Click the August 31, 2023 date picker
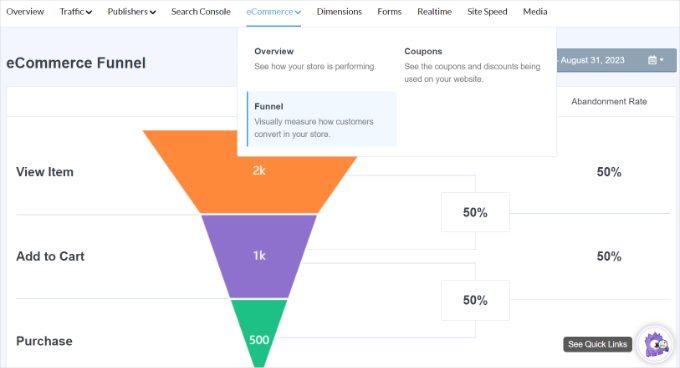Image resolution: width=680 pixels, height=368 pixels. coord(616,60)
